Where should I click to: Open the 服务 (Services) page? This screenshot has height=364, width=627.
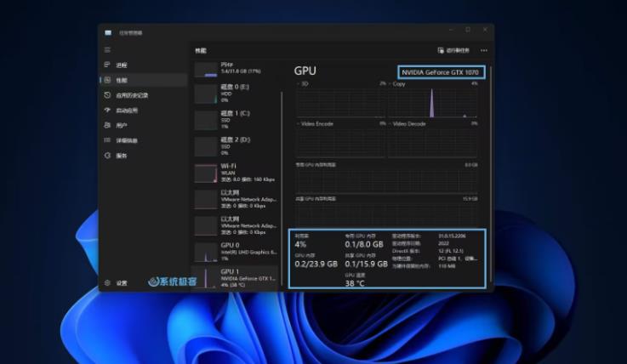point(144,156)
